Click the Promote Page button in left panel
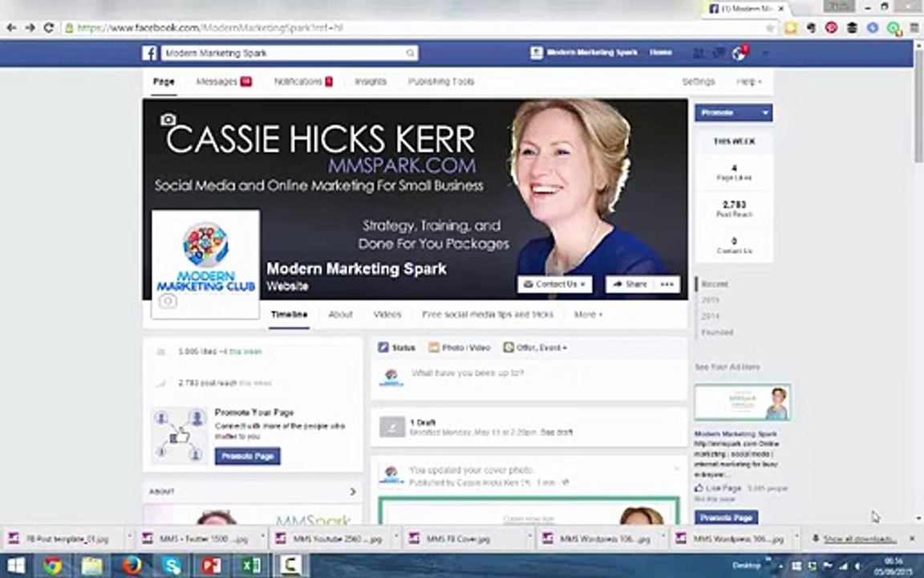 248,456
